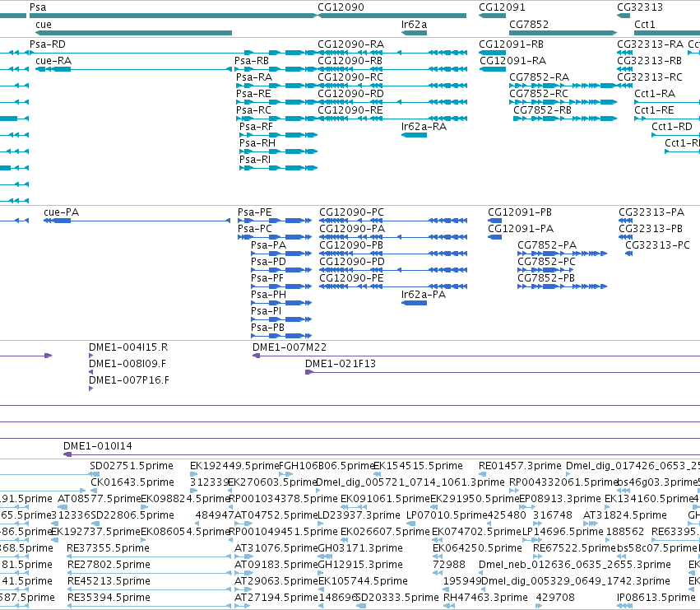
Task: Select the SD02751.5prime EST label
Action: click(132, 466)
